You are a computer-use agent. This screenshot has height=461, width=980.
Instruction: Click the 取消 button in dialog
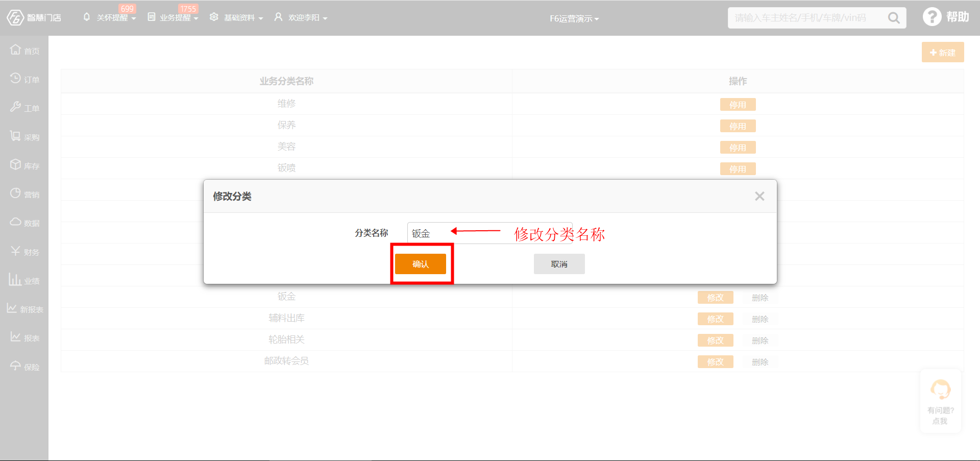pos(559,264)
